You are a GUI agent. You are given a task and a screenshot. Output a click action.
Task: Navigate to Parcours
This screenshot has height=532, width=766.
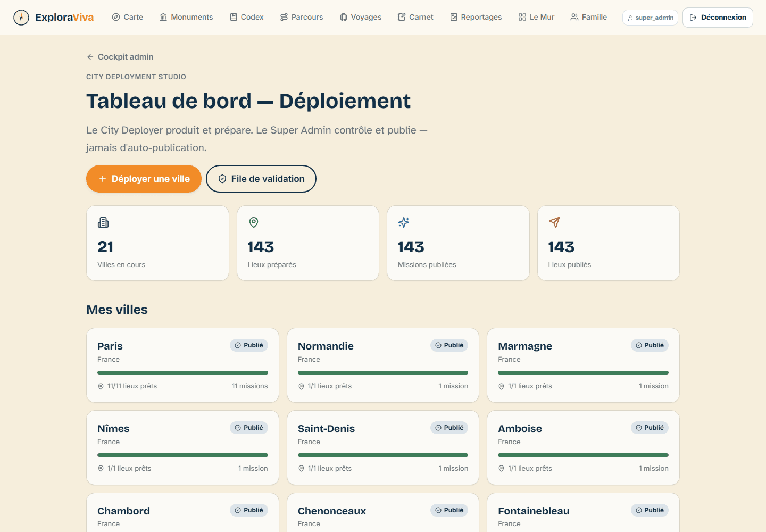tap(302, 18)
